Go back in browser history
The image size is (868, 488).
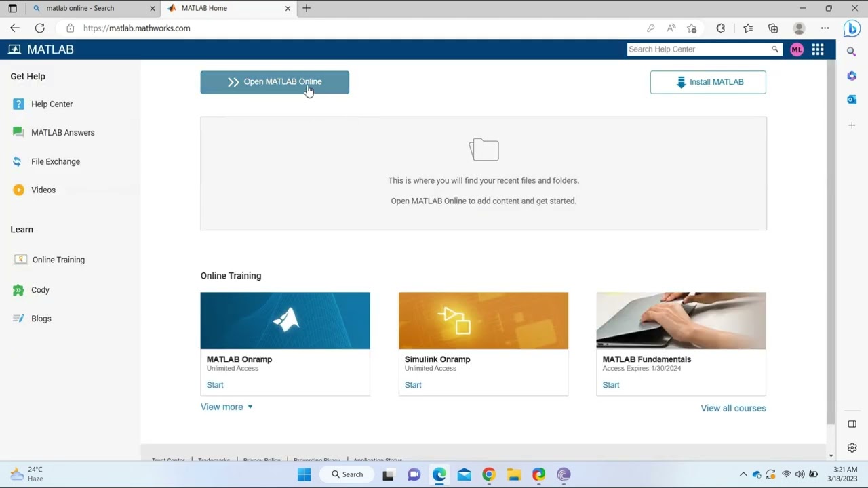pyautogui.click(x=15, y=28)
